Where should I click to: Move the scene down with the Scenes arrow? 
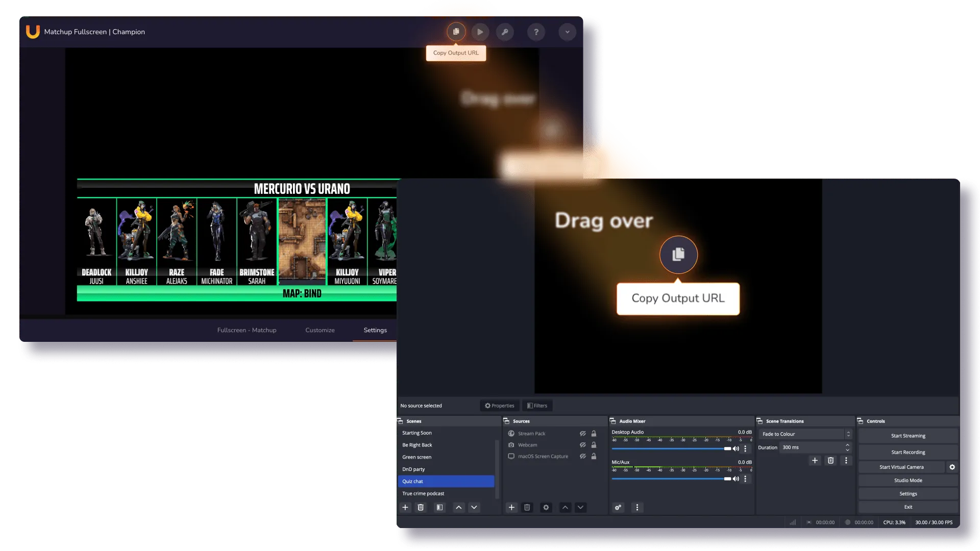tap(474, 507)
